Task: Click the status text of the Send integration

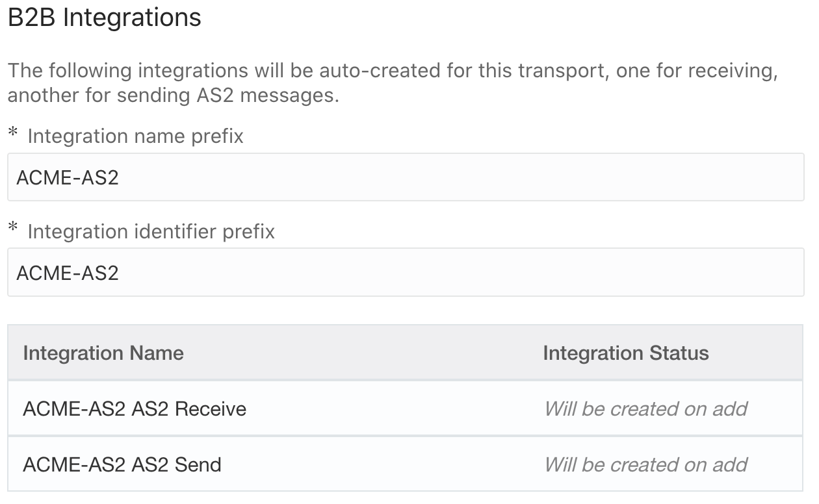Action: [x=645, y=464]
